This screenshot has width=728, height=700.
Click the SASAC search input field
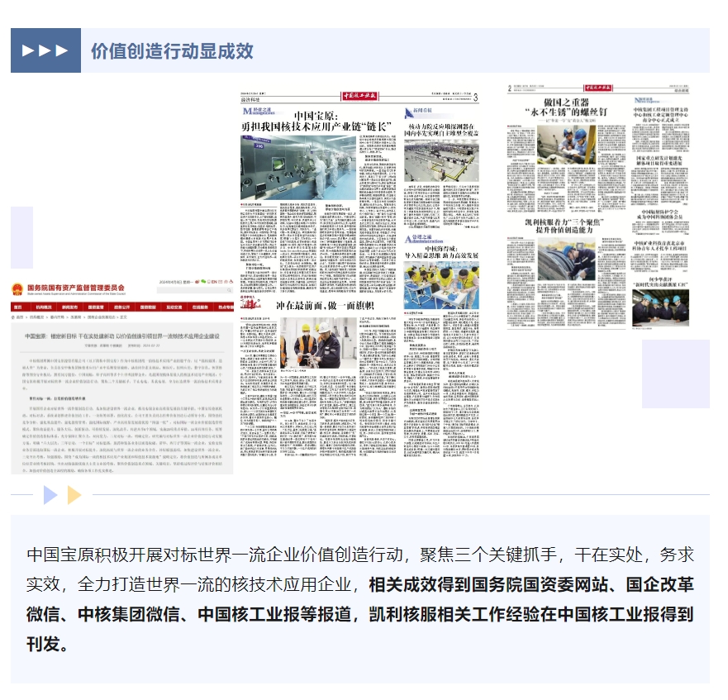pyautogui.click(x=194, y=290)
